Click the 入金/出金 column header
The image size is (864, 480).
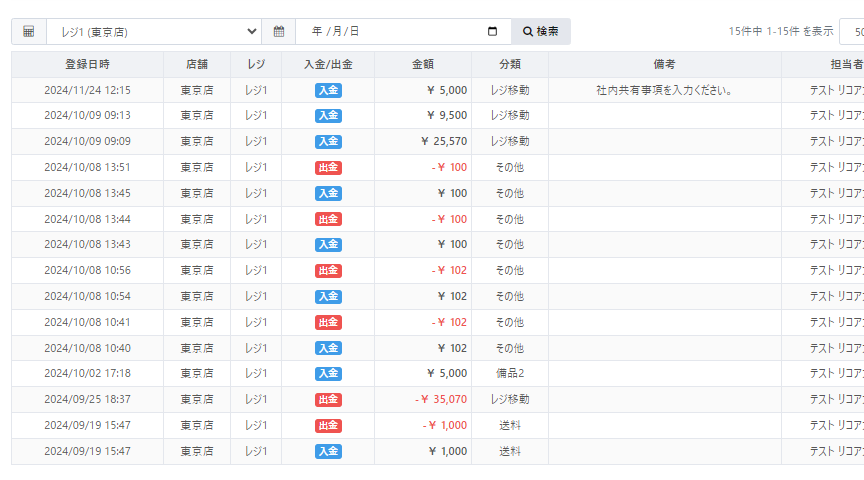coord(328,64)
